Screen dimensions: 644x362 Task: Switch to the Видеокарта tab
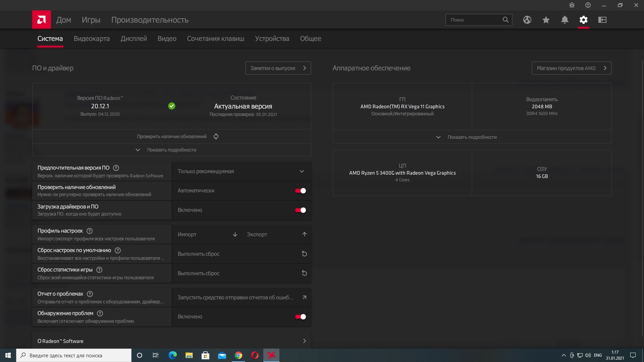click(92, 39)
